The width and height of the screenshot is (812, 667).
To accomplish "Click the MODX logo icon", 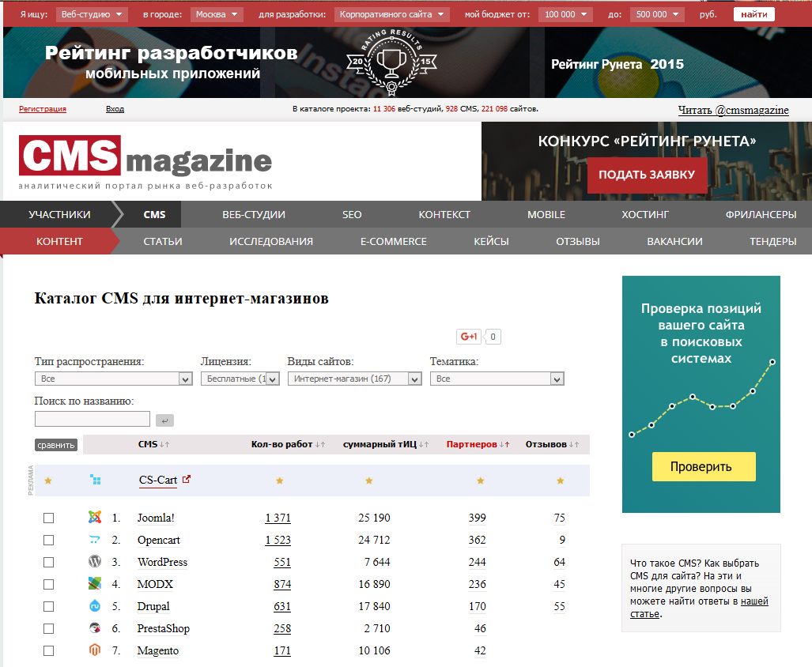I will click(x=95, y=584).
